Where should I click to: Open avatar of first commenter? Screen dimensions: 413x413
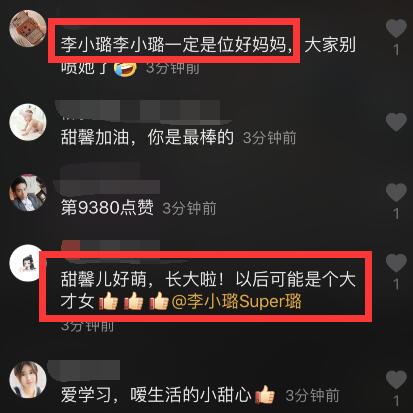pos(28,28)
